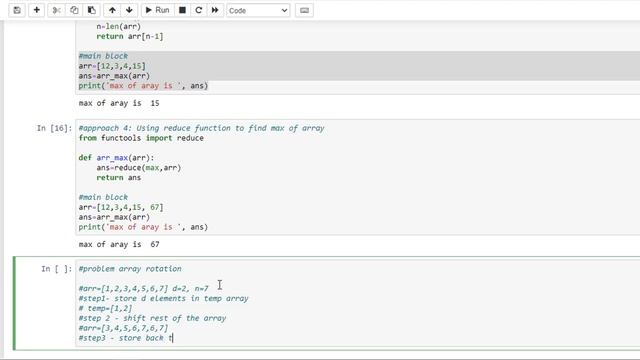This screenshot has width=640, height=360.
Task: Select the In [16] cell prompt
Action: [x=54, y=128]
